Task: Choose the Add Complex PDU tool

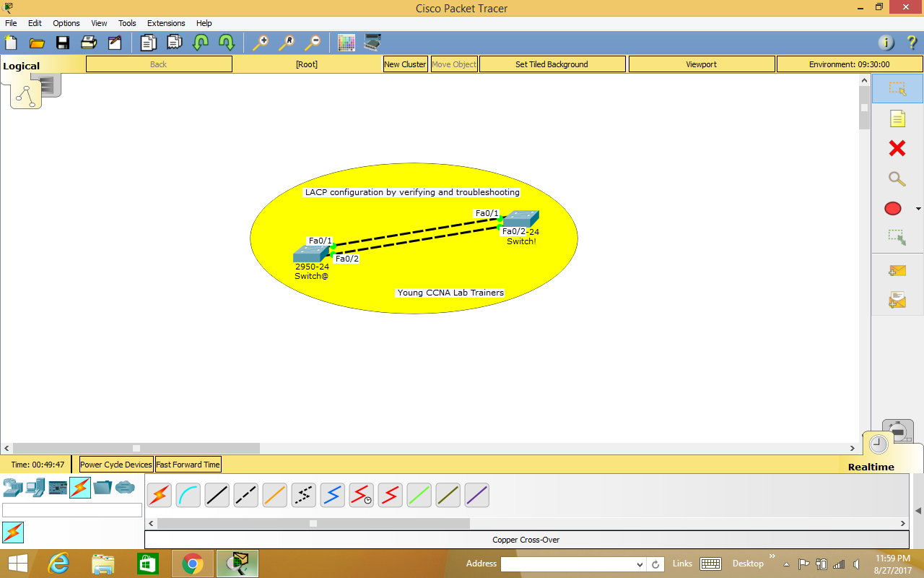Action: (897, 299)
